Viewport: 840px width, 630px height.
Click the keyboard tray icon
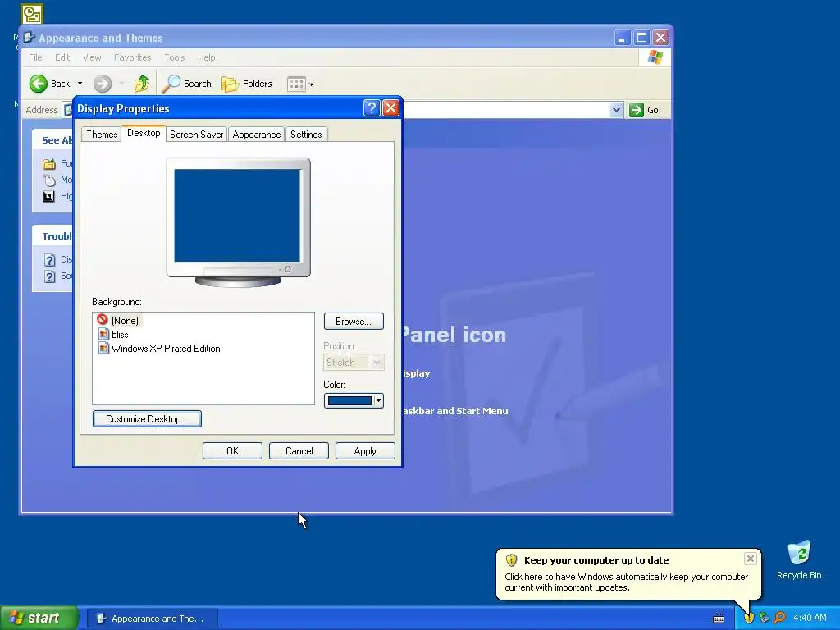(719, 619)
